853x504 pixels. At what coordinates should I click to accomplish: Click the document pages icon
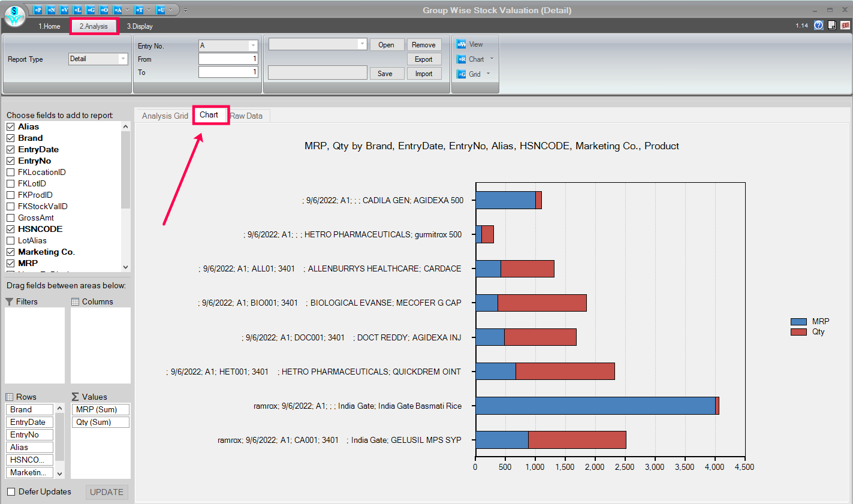832,25
